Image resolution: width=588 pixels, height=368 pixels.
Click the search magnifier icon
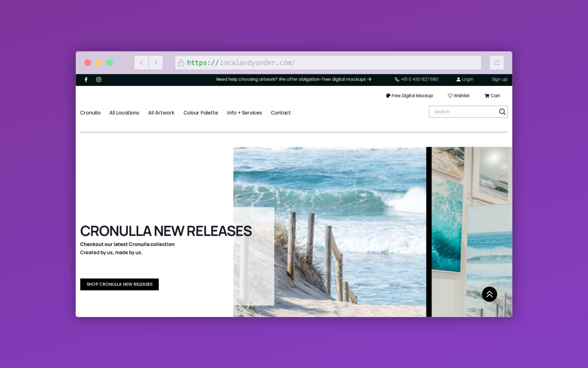[x=502, y=112]
